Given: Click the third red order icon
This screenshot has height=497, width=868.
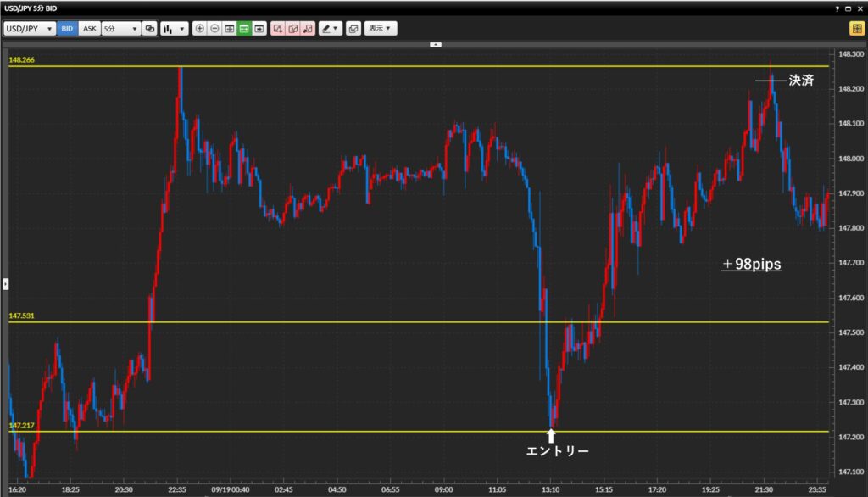Looking at the screenshot, I should tap(307, 28).
